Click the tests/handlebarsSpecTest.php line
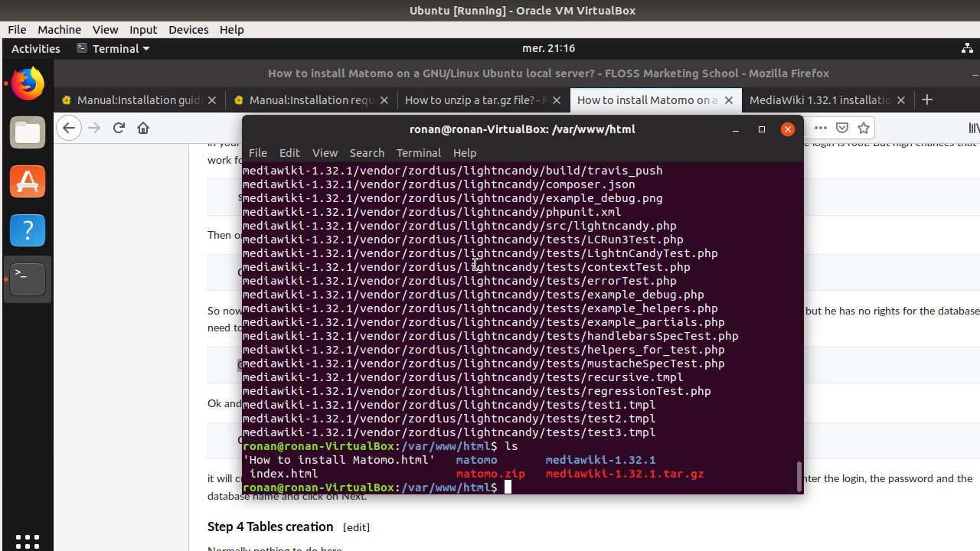Image resolution: width=980 pixels, height=551 pixels. point(491,336)
